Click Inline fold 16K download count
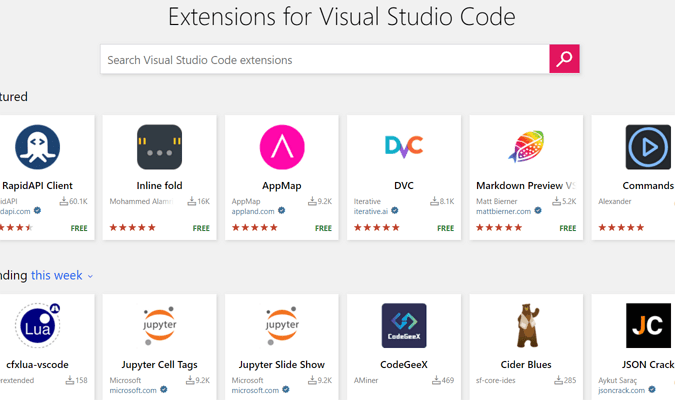The height and width of the screenshot is (400, 675). click(x=198, y=201)
